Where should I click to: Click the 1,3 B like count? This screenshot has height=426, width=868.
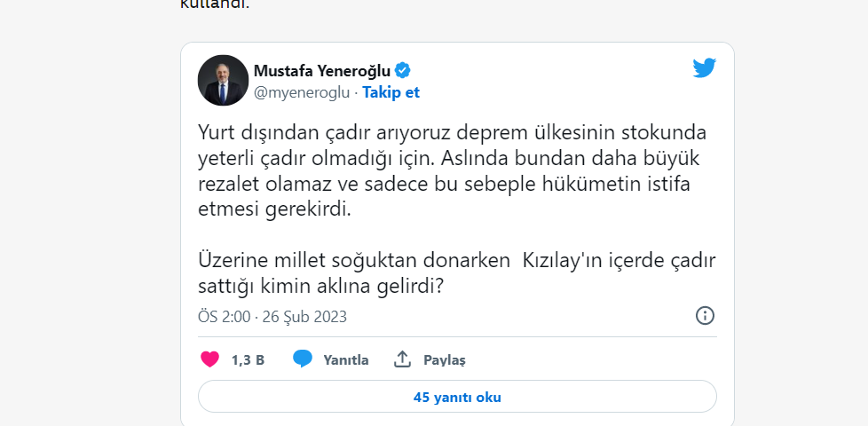coord(248,360)
